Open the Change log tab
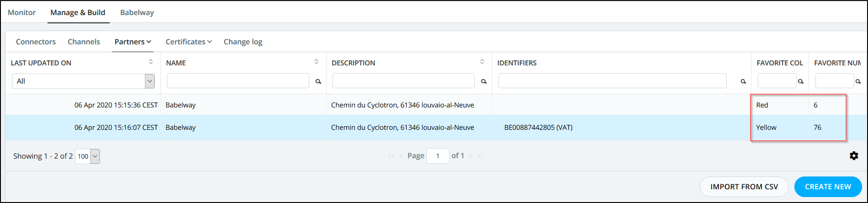This screenshot has width=868, height=203. tap(243, 42)
